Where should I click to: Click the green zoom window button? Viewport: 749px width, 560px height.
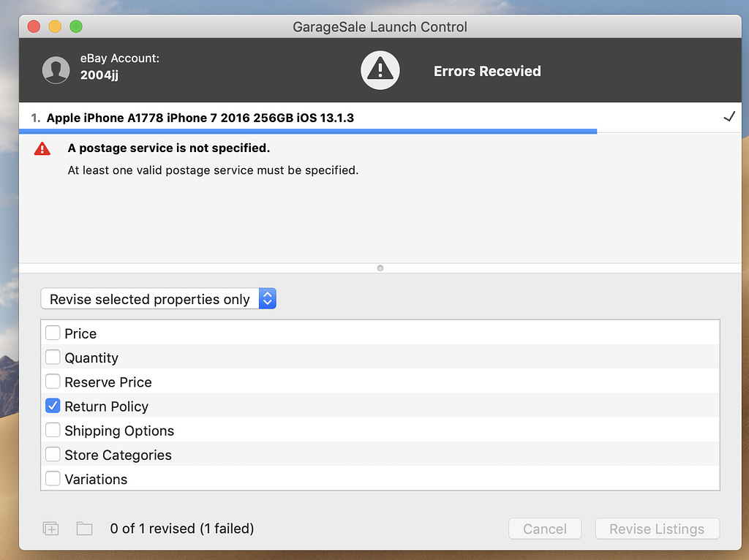76,26
